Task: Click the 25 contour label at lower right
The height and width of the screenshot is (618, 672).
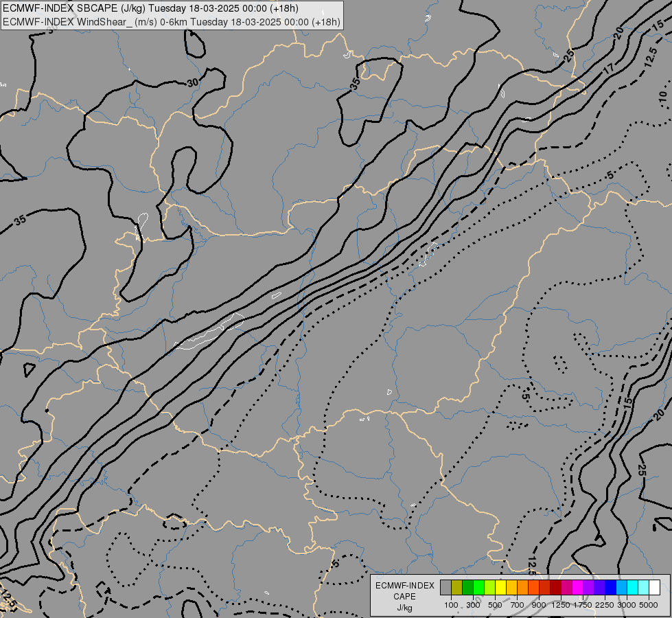Action: (642, 470)
